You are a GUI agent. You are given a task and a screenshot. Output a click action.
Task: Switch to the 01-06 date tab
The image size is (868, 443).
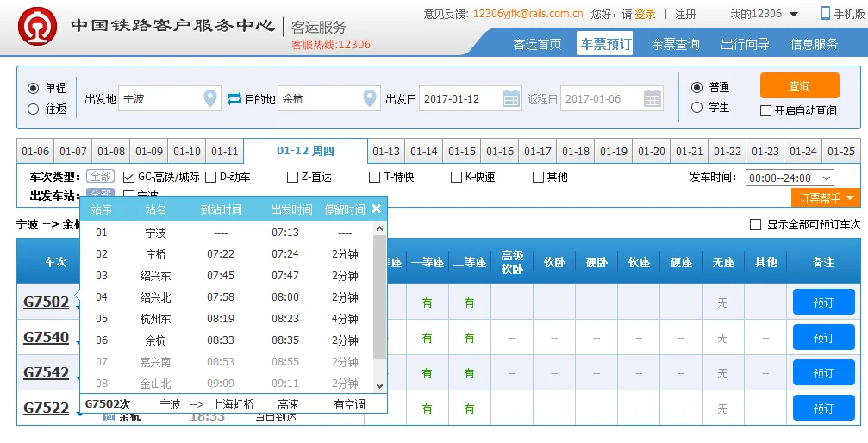click(35, 151)
